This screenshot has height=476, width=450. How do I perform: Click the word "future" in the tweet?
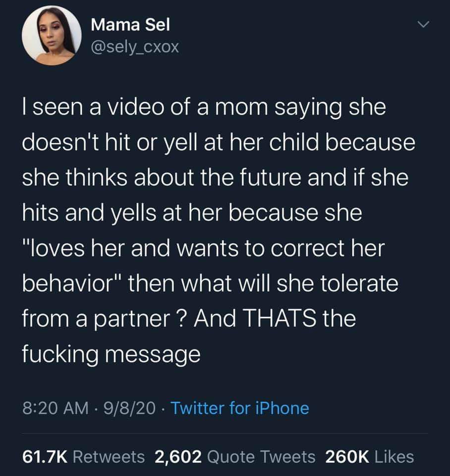click(x=271, y=178)
